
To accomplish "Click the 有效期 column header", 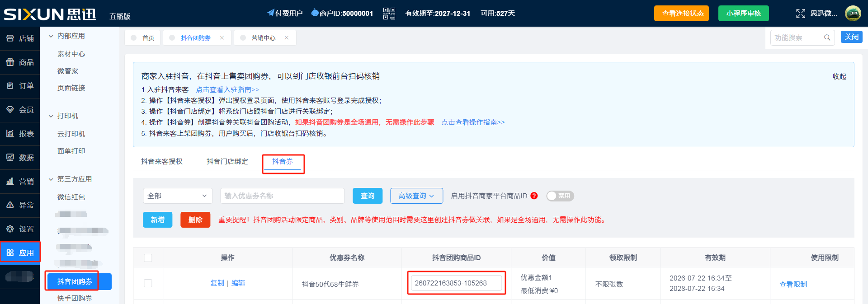I will coord(715,257).
